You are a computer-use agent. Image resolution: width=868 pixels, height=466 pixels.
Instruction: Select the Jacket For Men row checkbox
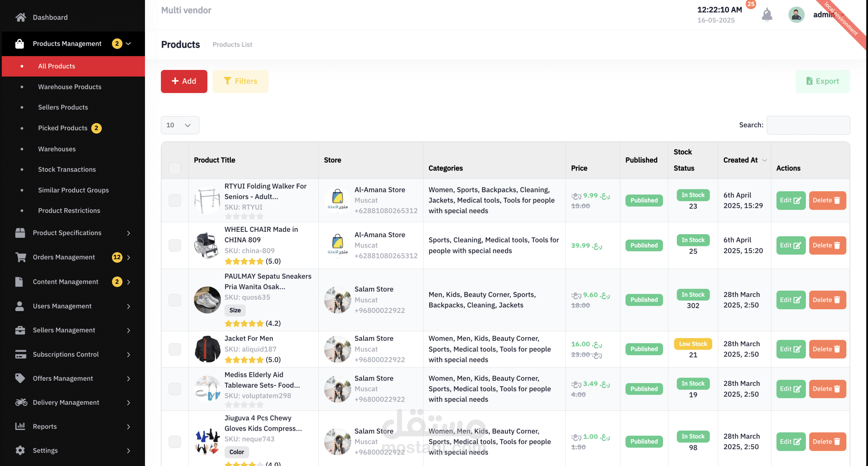pos(175,349)
